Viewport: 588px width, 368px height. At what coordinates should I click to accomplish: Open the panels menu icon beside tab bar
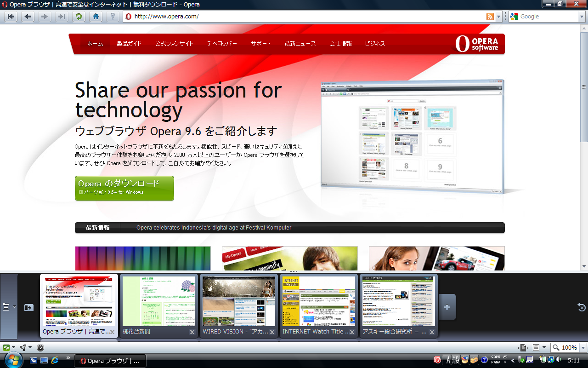coord(6,307)
